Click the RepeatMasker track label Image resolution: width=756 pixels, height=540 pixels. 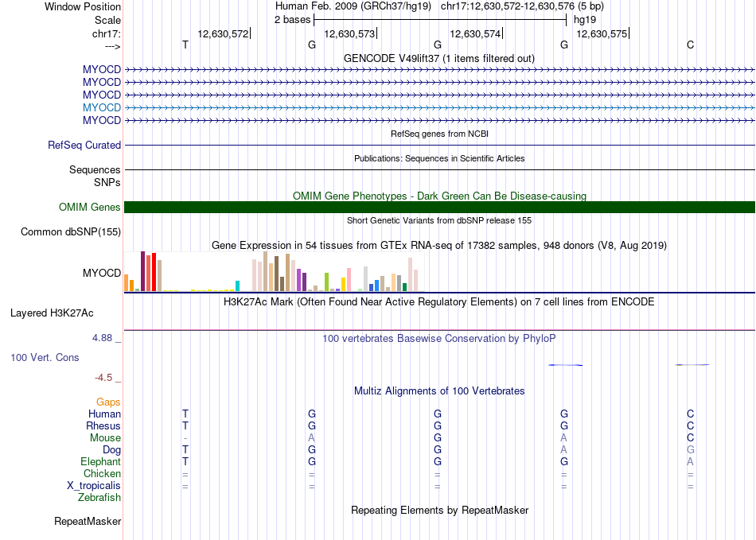pyautogui.click(x=88, y=522)
